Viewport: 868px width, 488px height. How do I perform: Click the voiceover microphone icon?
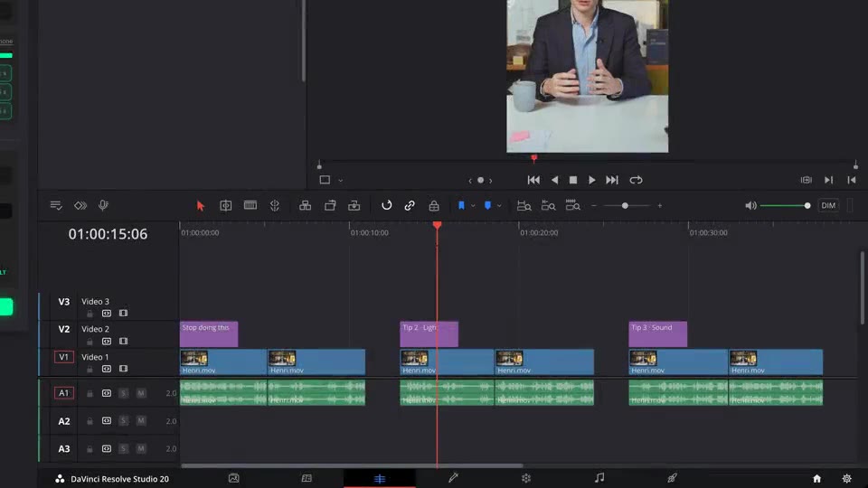(x=103, y=206)
